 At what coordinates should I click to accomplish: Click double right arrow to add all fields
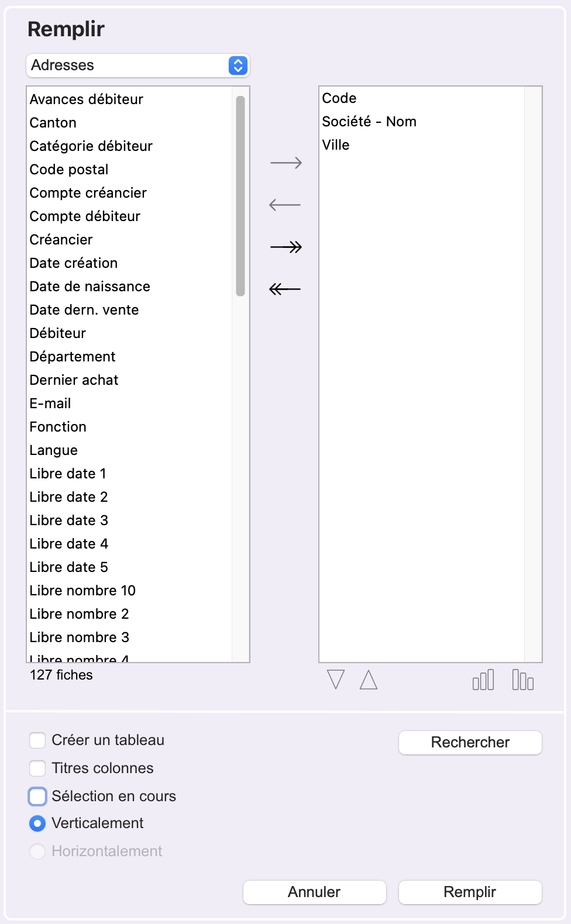(x=285, y=247)
